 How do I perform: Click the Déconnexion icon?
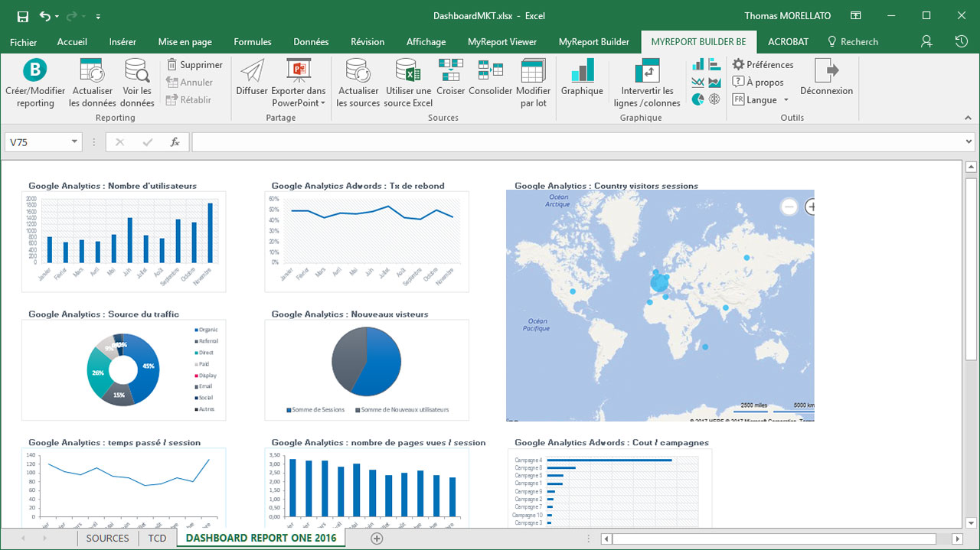click(826, 71)
